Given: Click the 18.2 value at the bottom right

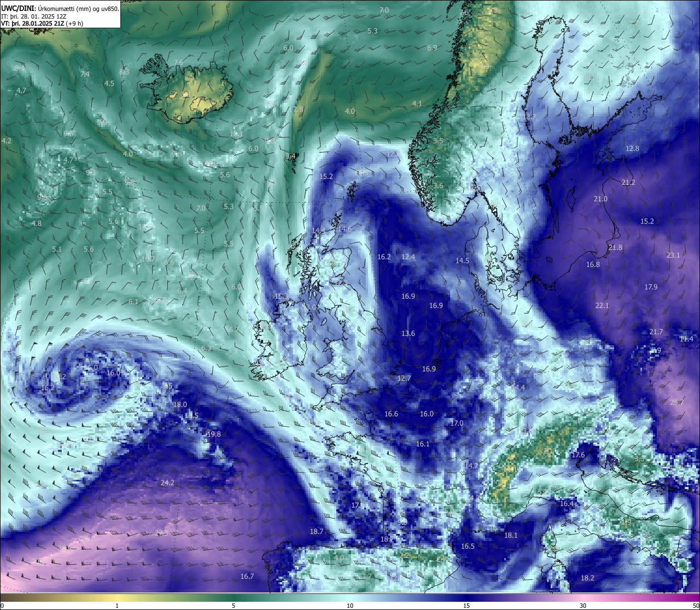Looking at the screenshot, I should 587,578.
